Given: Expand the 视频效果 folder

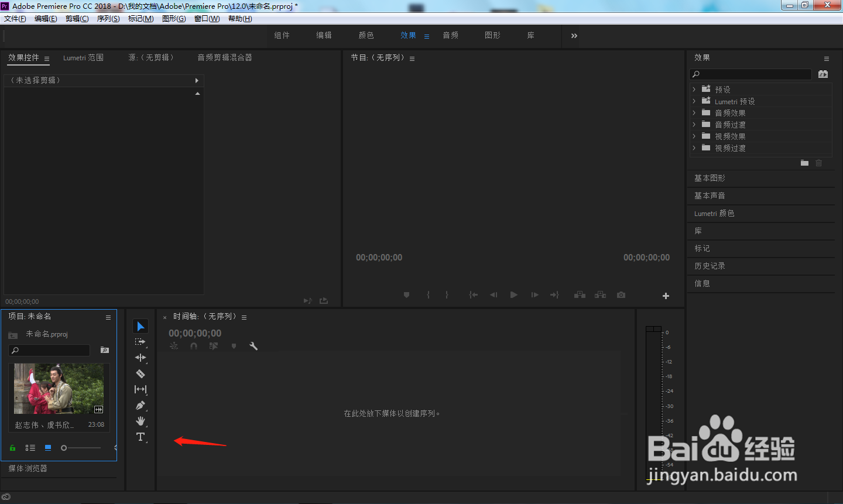Looking at the screenshot, I should [694, 136].
